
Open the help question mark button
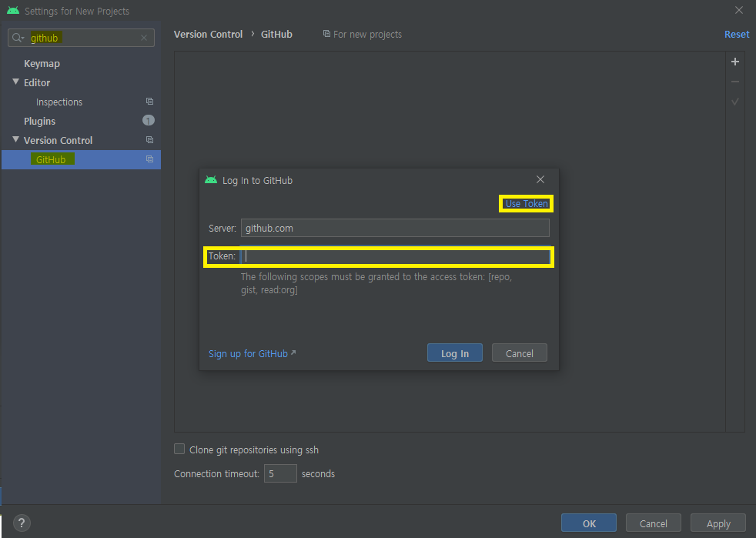(x=22, y=523)
